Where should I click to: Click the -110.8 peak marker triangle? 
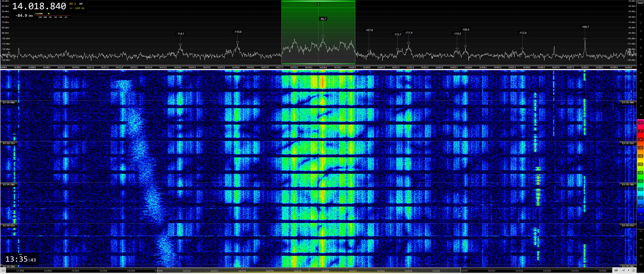(x=238, y=43)
